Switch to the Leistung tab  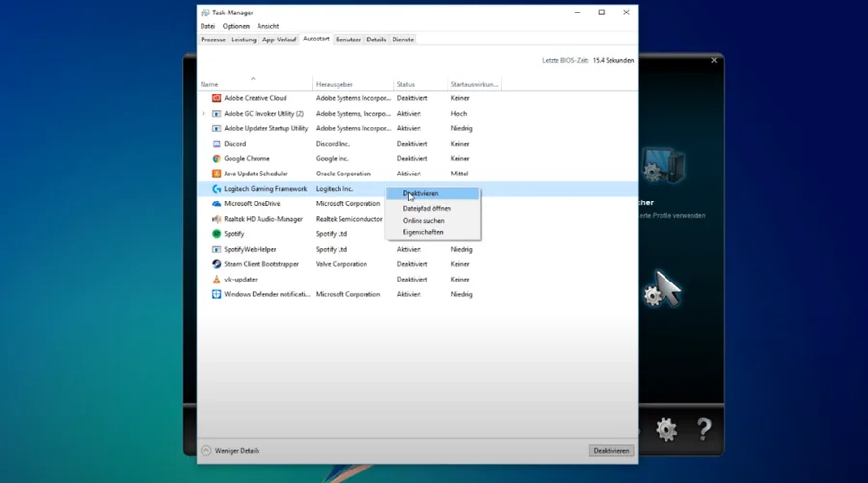[x=244, y=40]
